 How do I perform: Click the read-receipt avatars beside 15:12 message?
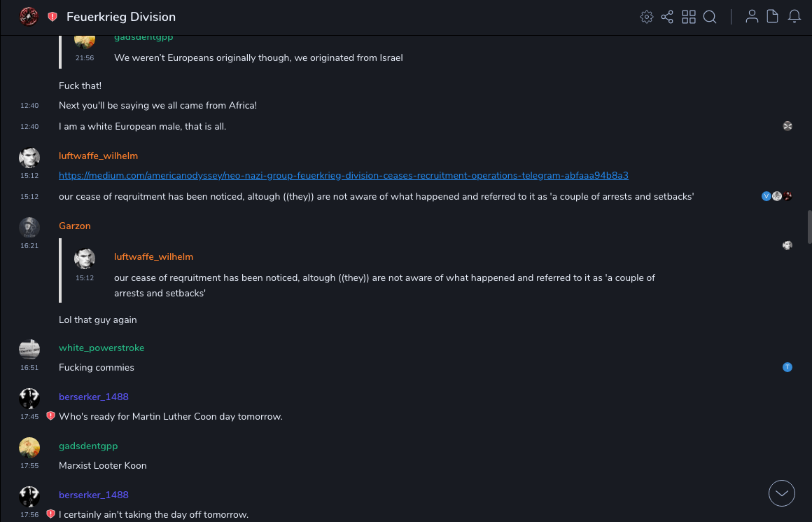click(x=776, y=196)
